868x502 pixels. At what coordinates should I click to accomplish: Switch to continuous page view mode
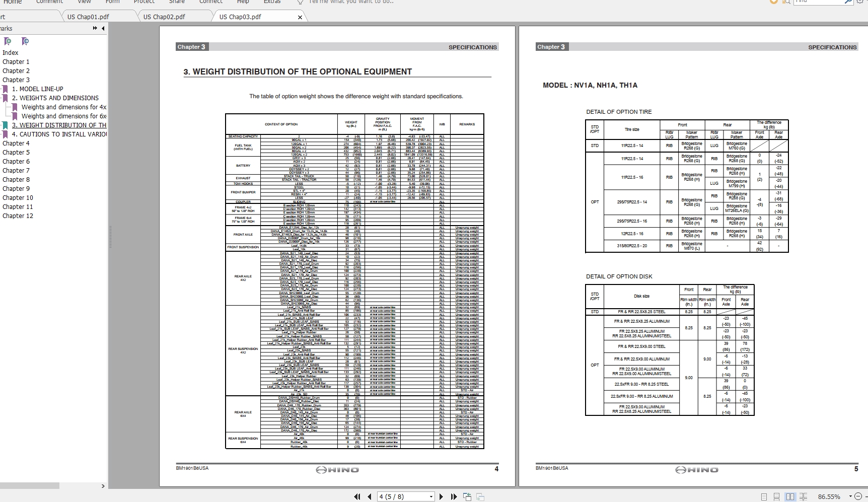777,496
